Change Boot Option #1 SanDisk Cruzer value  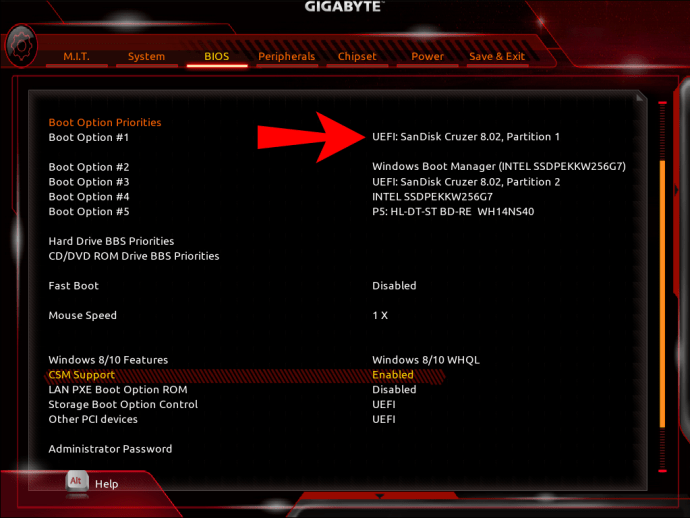[x=466, y=137]
